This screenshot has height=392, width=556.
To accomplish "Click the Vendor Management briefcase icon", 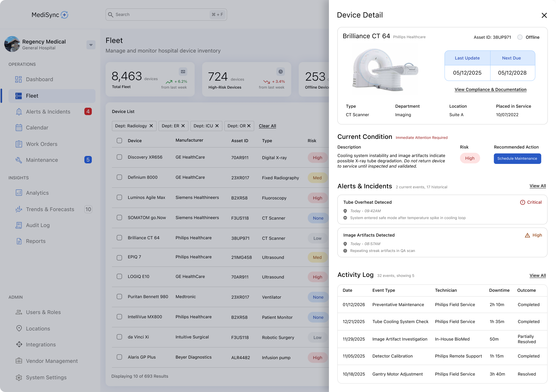I will tap(19, 361).
